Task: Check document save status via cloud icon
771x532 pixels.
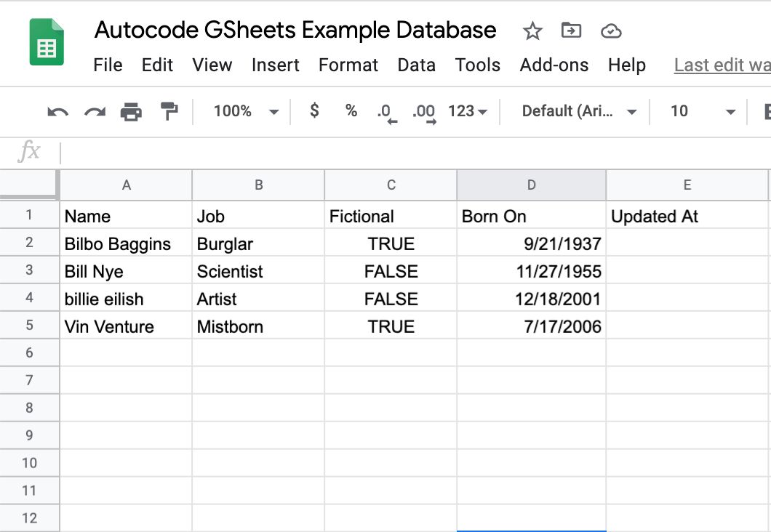Action: 611,31
